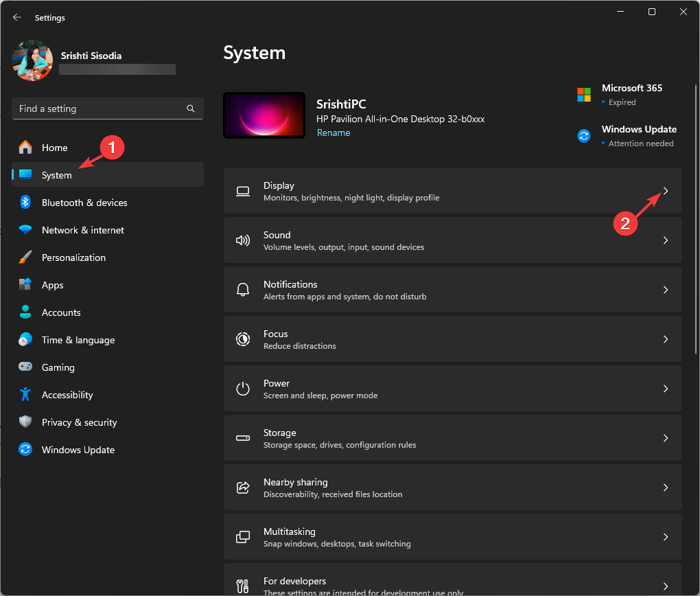
Task: Expand the Nearby sharing row chevron
Action: click(x=666, y=488)
